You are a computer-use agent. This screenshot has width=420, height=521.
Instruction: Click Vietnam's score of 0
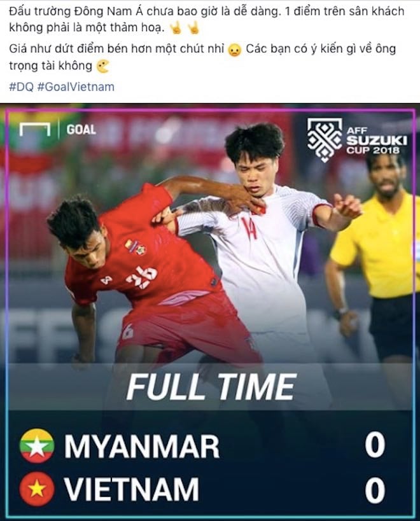pyautogui.click(x=375, y=489)
